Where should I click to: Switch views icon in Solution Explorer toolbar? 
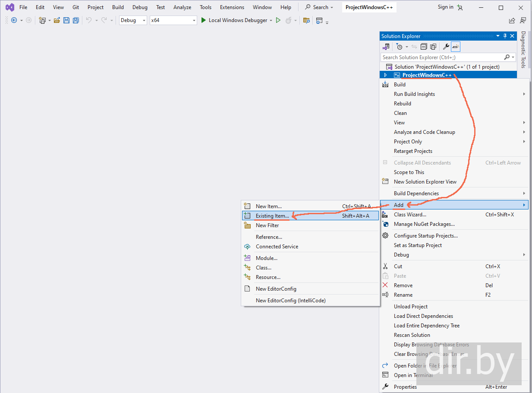[386, 47]
